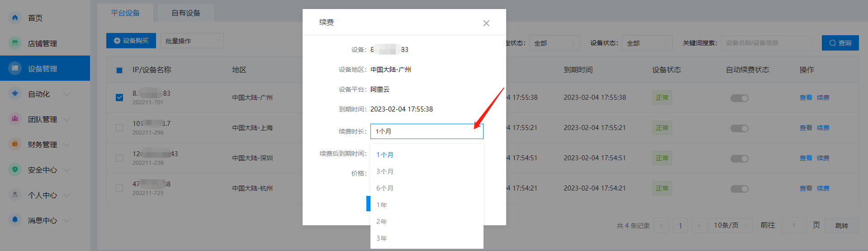Open 设备管理 in the sidebar menu

[43, 69]
